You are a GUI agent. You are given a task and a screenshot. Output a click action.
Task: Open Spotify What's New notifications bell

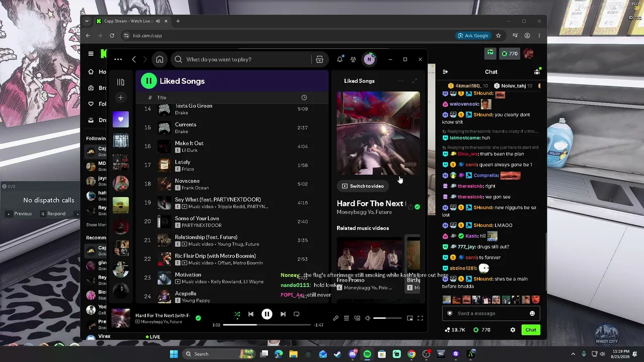tap(340, 59)
